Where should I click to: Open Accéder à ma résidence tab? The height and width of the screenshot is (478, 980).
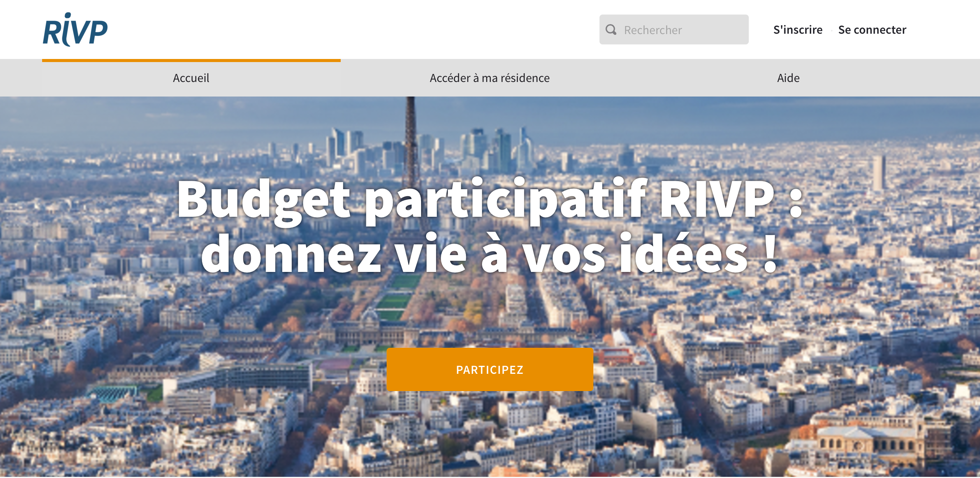[490, 78]
